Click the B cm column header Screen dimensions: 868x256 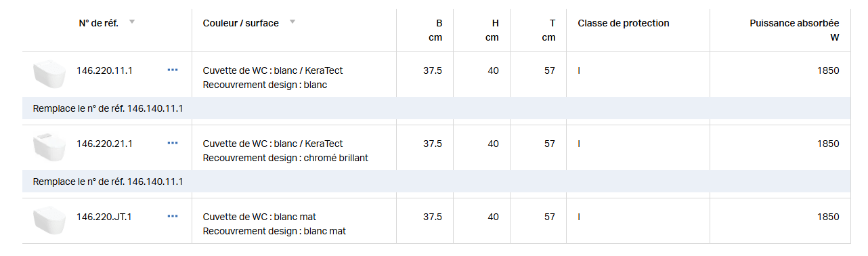coord(435,30)
